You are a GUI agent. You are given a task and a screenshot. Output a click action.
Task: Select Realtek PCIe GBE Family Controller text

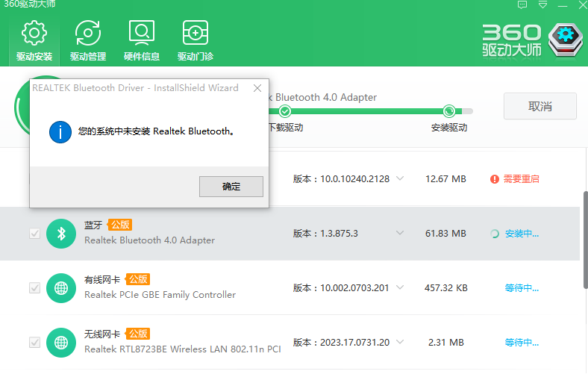pyautogui.click(x=160, y=295)
